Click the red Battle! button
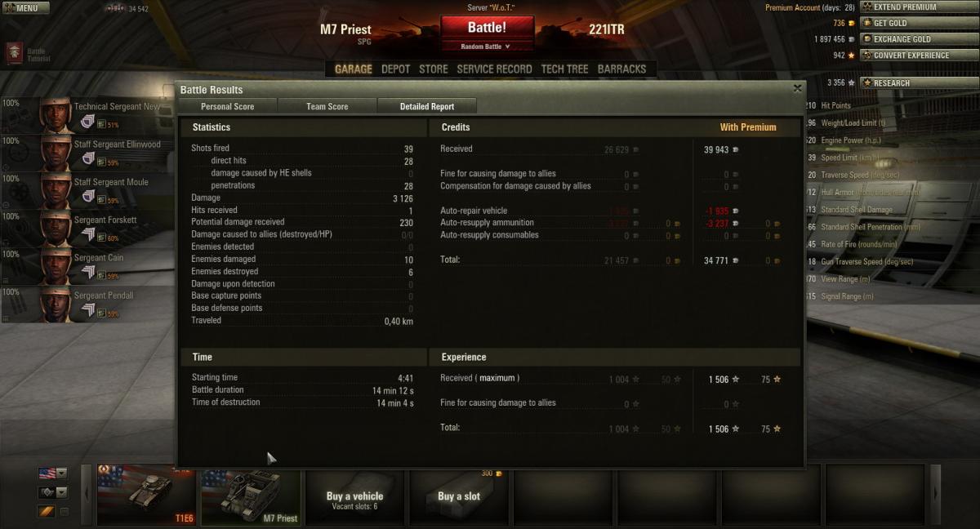This screenshot has width=980, height=529. (x=488, y=27)
